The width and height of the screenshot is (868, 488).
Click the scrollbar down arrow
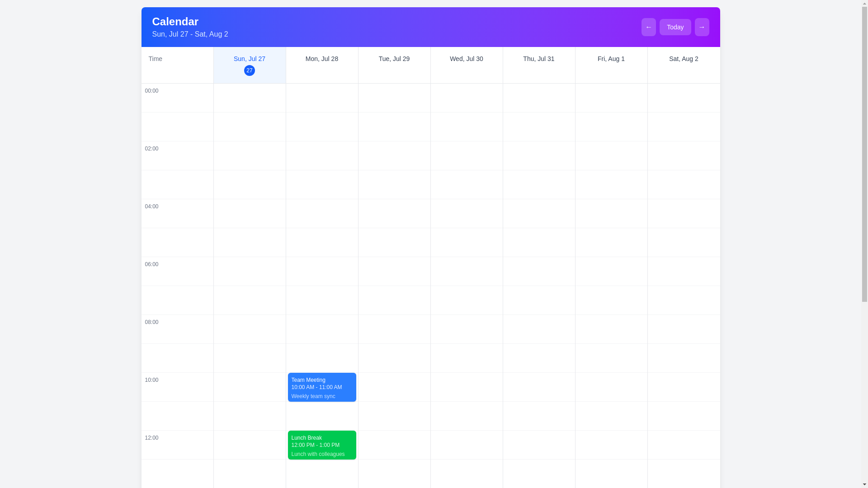pyautogui.click(x=864, y=484)
